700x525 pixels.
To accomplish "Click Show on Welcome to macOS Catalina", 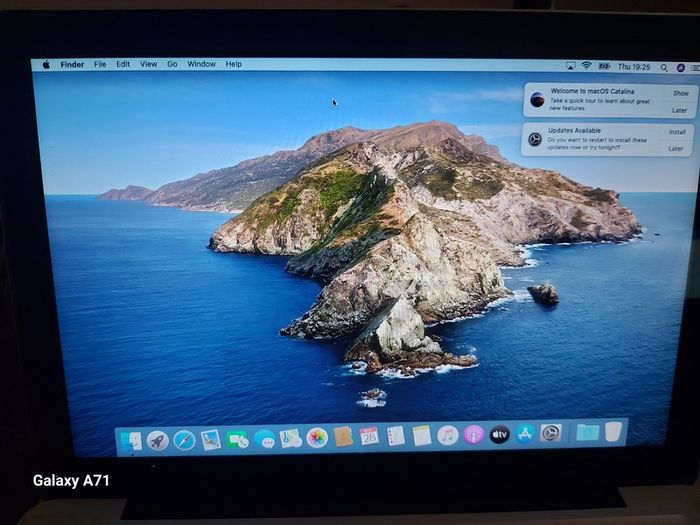I will pyautogui.click(x=681, y=93).
